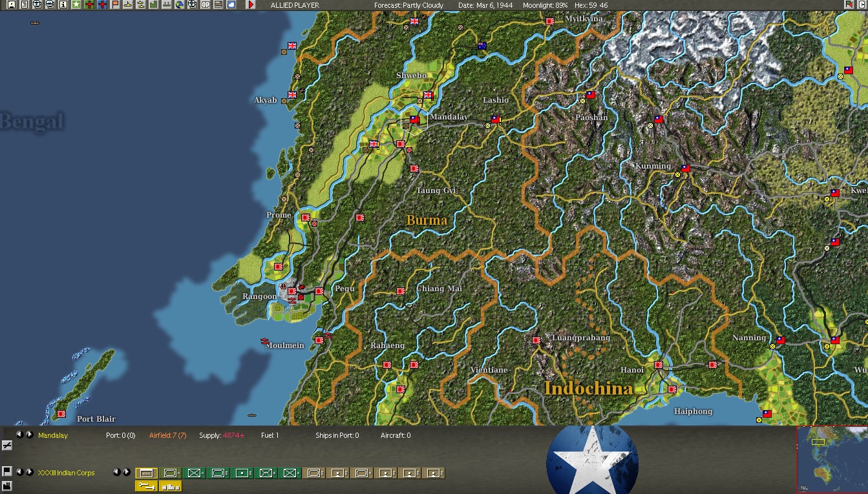Open the info 'i' toolbar icon
The width and height of the screenshot is (868, 494).
(x=63, y=5)
